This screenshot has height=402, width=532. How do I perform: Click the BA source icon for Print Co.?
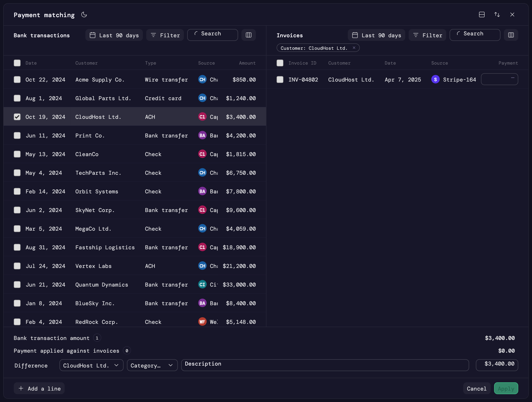202,135
